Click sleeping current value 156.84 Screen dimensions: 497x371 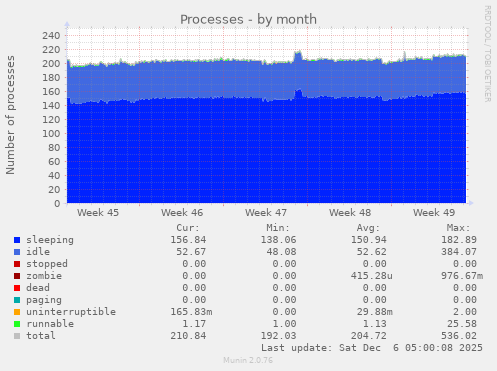(x=188, y=240)
